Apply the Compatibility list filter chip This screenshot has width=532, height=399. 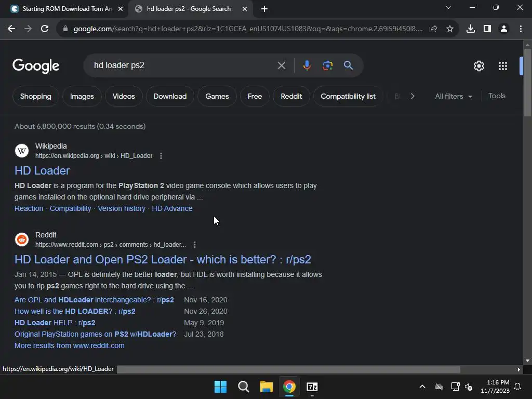(348, 96)
